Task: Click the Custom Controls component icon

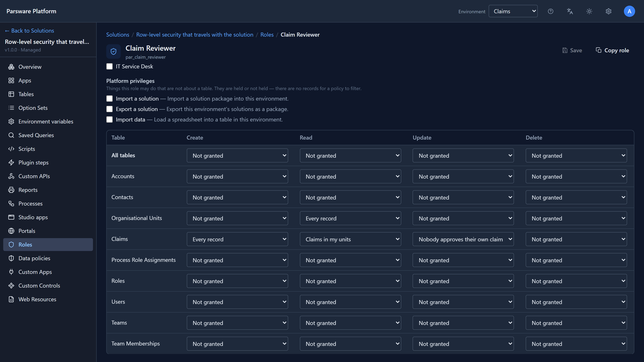Action: click(x=11, y=286)
